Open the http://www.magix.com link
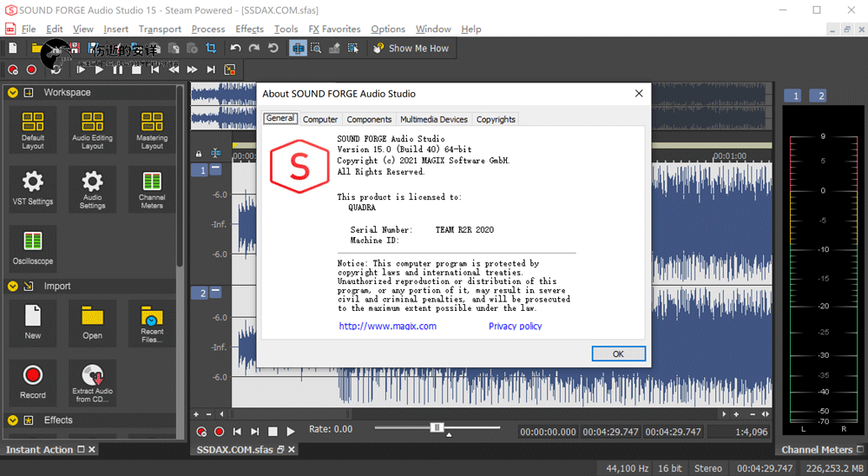 (x=387, y=326)
